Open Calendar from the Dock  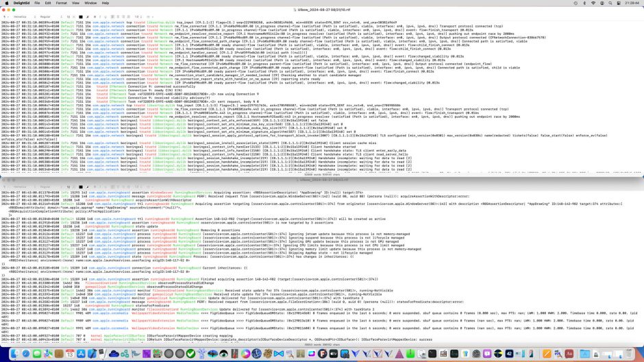tap(70, 354)
